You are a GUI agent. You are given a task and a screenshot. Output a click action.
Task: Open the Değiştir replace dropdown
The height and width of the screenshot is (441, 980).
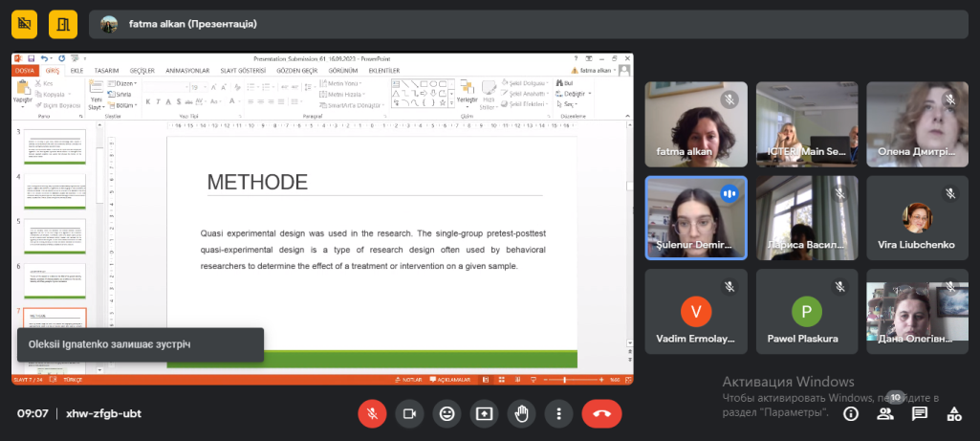(573, 94)
